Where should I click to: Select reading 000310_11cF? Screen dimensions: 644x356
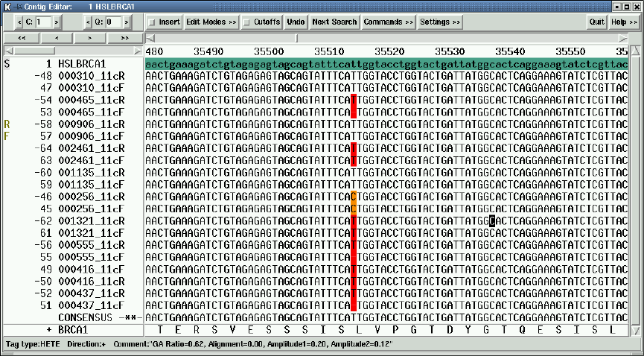tap(91, 88)
